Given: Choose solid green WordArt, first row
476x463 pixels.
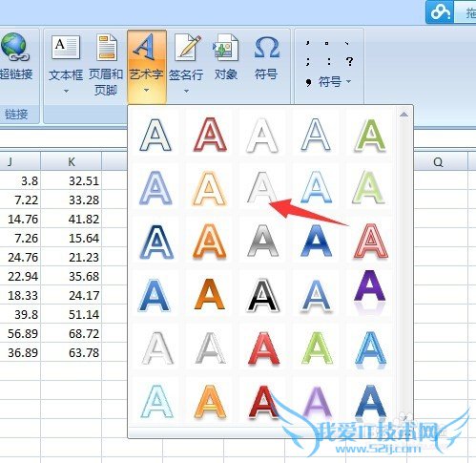Looking at the screenshot, I should 370,135.
